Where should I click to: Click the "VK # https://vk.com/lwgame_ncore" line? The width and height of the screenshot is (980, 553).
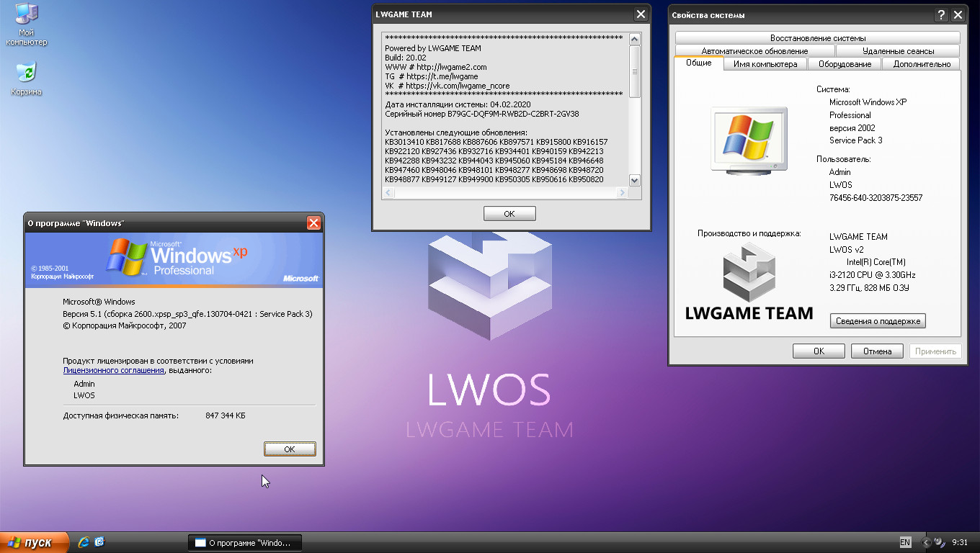447,86
